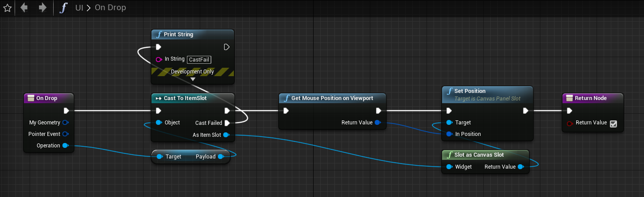Click Get Mouse Position Return Value pin
644x197 pixels.
(377, 123)
